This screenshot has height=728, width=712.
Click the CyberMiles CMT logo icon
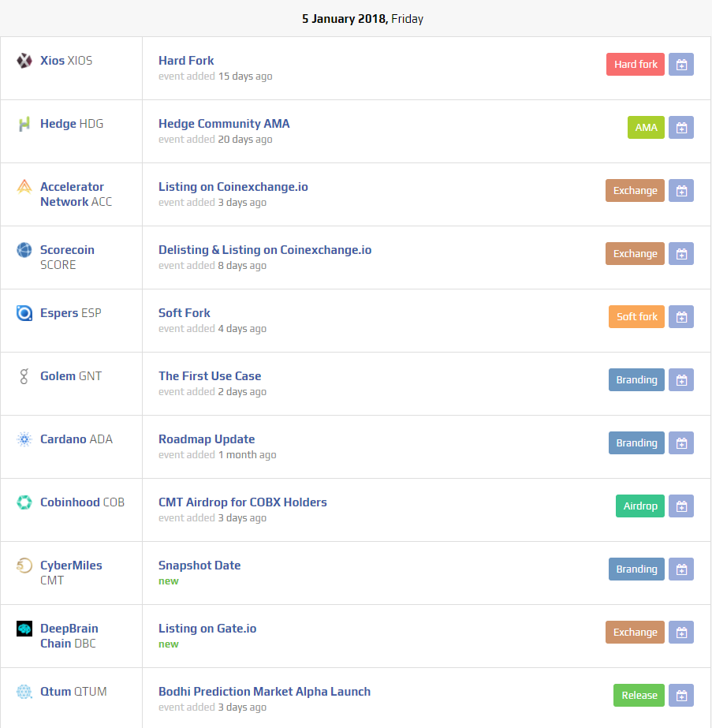tap(24, 566)
